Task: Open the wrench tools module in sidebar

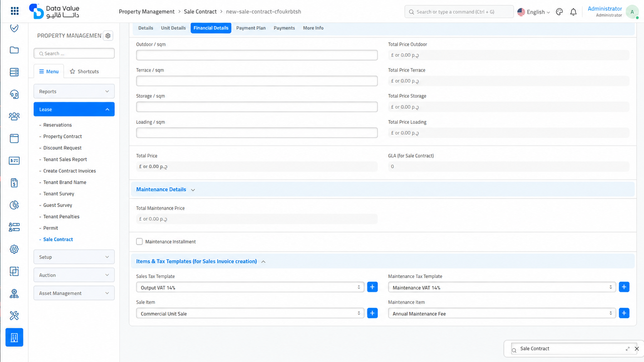Action: coord(14,315)
